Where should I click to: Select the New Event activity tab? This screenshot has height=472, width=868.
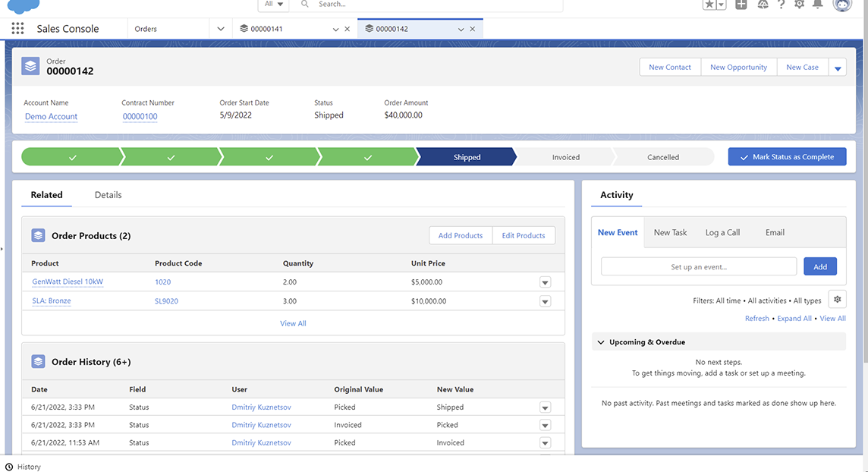[x=618, y=232]
